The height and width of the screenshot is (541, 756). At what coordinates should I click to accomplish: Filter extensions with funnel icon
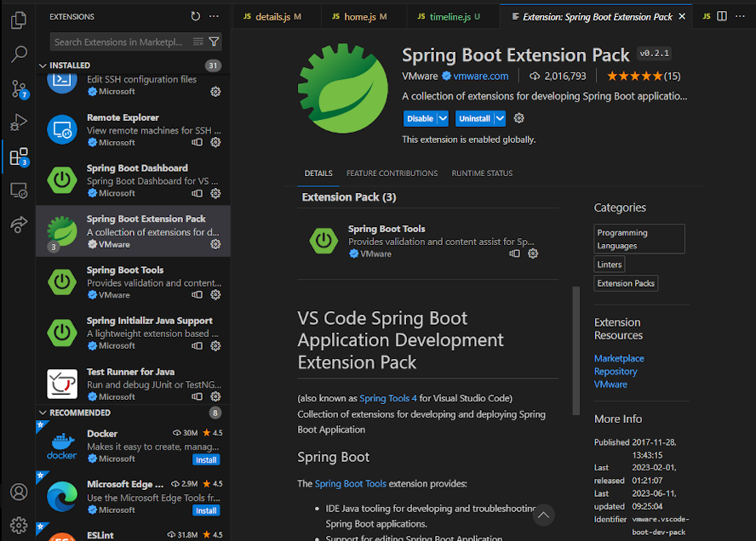(x=214, y=42)
